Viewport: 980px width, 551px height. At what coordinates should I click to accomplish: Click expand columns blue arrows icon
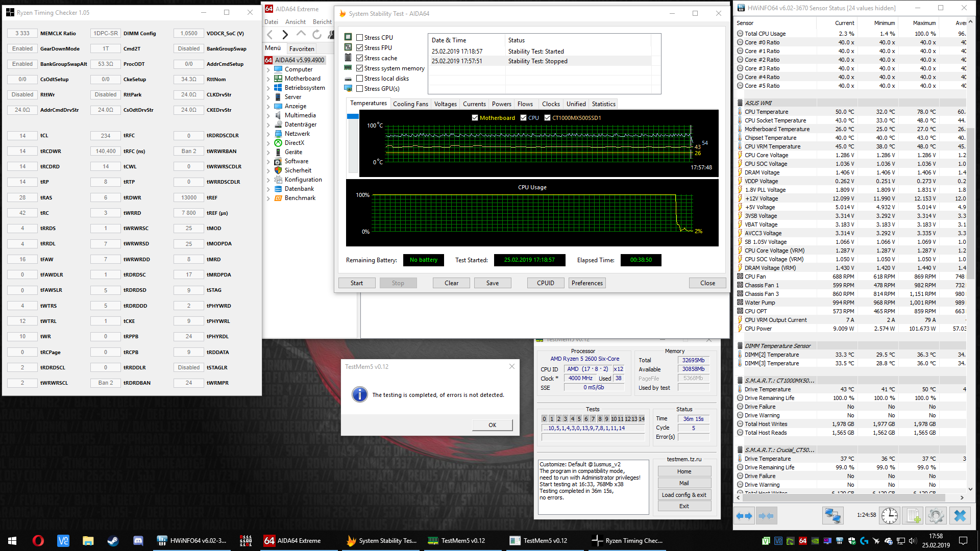point(744,516)
